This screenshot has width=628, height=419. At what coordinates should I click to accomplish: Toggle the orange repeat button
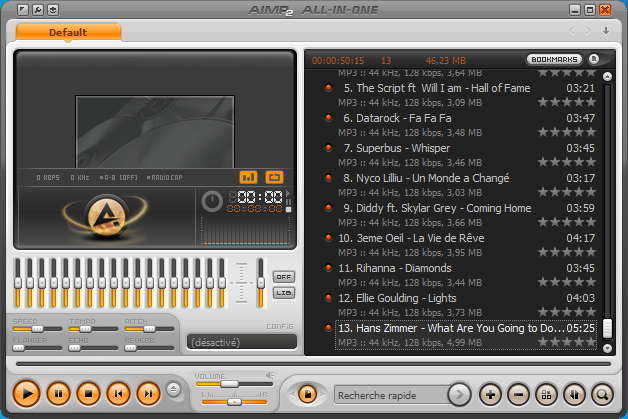tap(274, 177)
